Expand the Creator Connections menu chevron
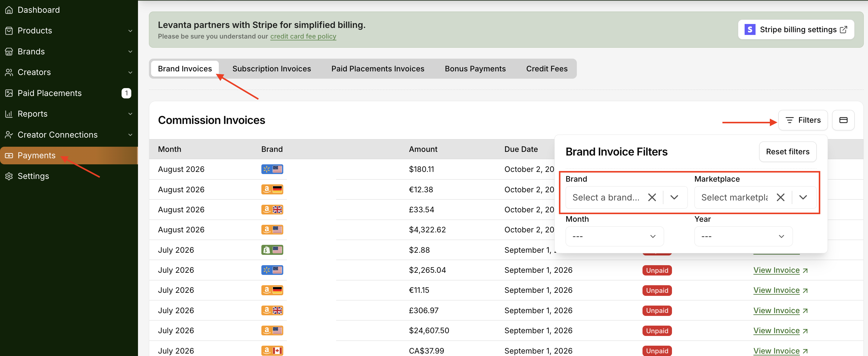Screen dimensions: 868x356 pos(130,135)
